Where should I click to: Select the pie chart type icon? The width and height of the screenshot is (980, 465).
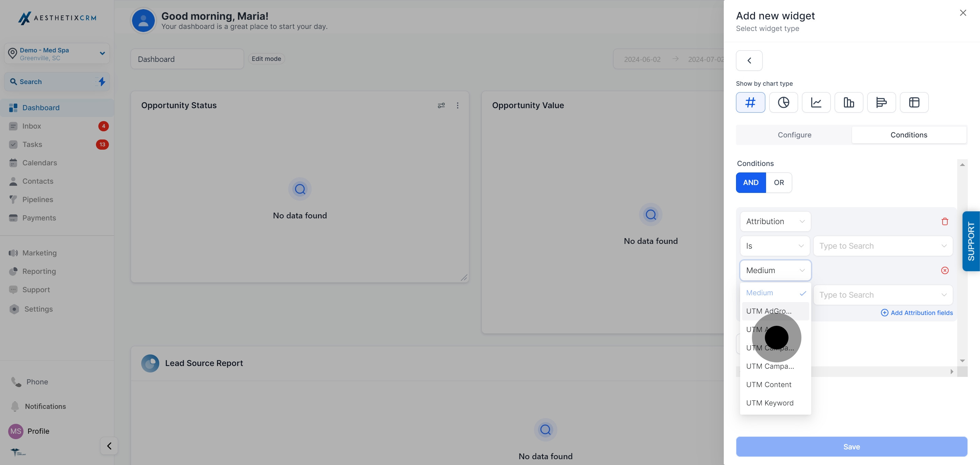tap(783, 102)
